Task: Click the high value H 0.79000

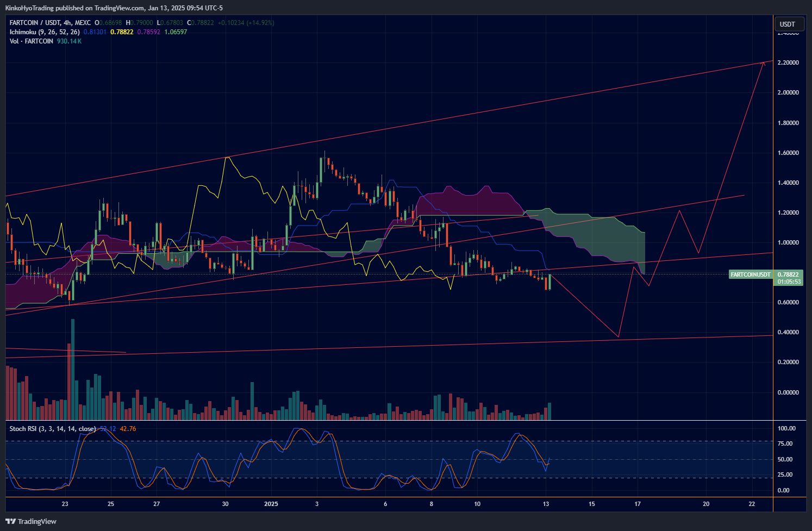Action: (x=139, y=23)
